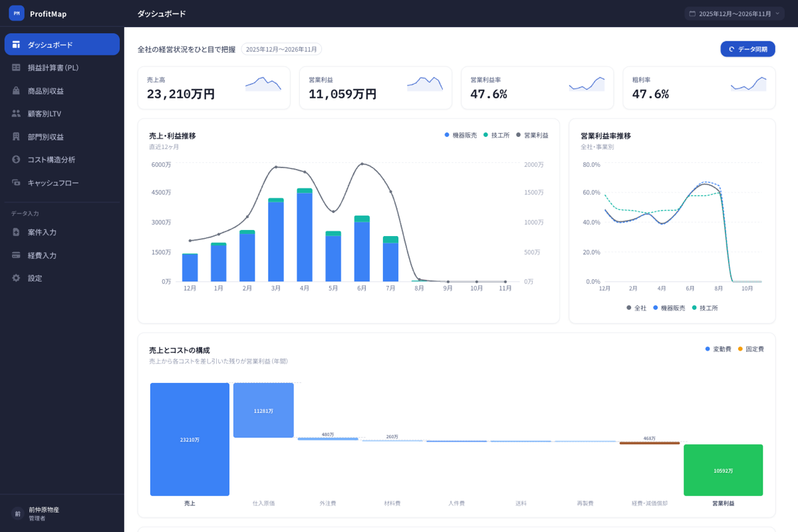Click the 売上とコストの構成 heading
The image size is (798, 532).
tap(180, 350)
